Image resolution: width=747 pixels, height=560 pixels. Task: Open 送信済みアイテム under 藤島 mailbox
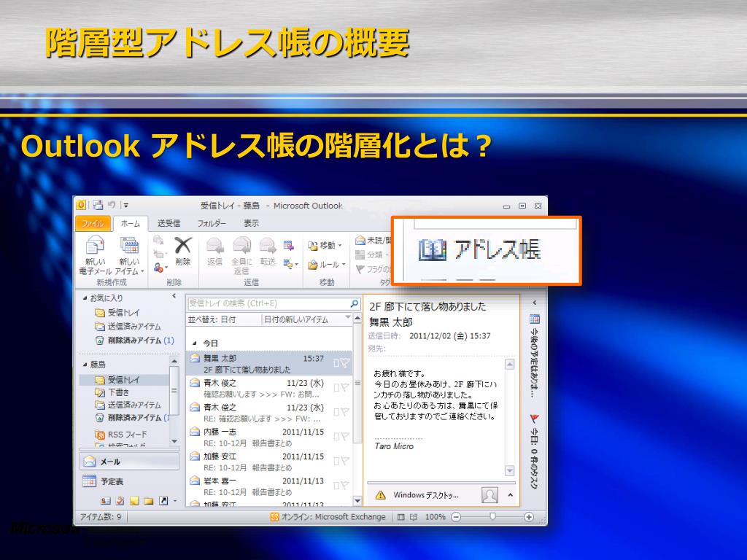tap(128, 405)
